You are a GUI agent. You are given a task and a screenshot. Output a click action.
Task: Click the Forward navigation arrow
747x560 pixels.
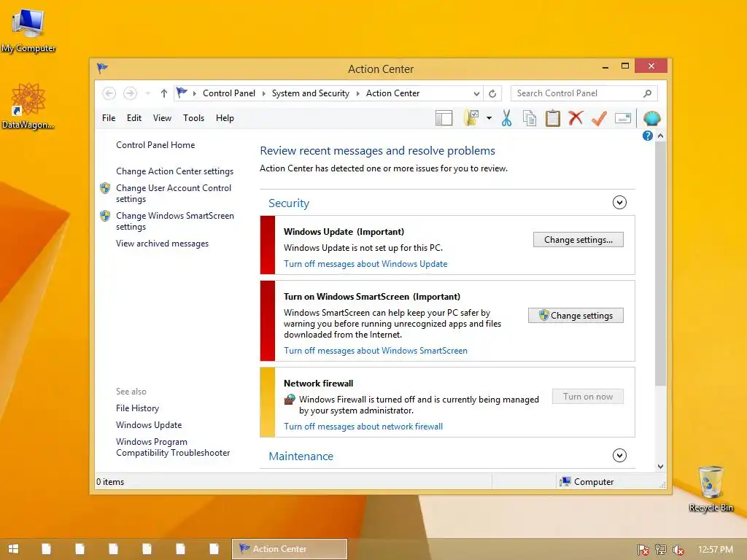point(130,93)
